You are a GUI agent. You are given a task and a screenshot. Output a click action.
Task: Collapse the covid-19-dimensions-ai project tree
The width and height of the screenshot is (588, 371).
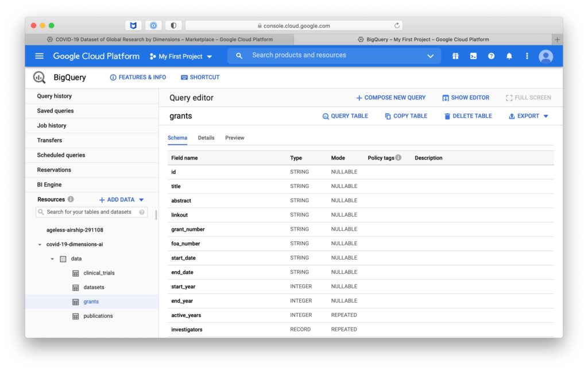40,245
